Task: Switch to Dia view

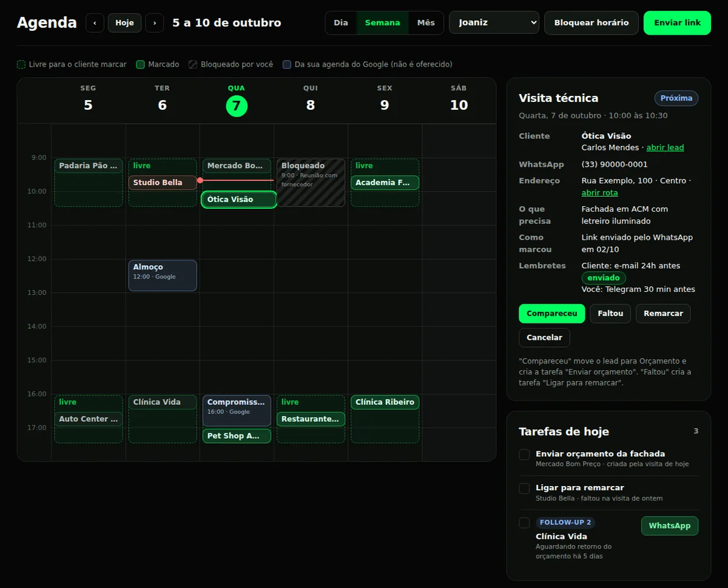Action: coord(341,23)
